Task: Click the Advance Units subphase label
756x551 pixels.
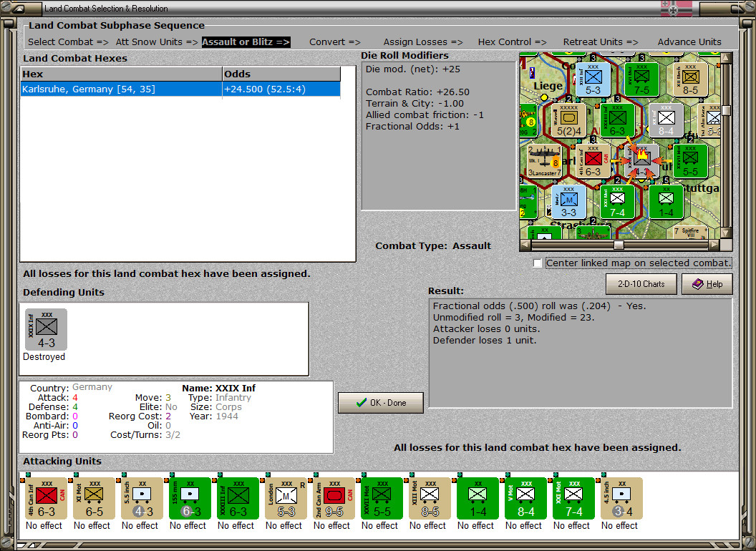Action: 689,42
